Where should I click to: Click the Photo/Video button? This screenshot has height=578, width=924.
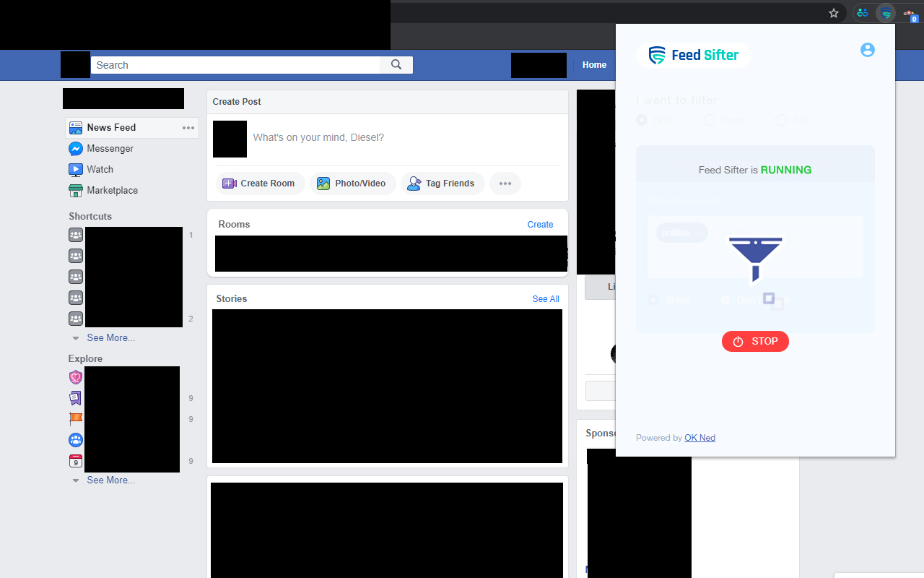[353, 184]
